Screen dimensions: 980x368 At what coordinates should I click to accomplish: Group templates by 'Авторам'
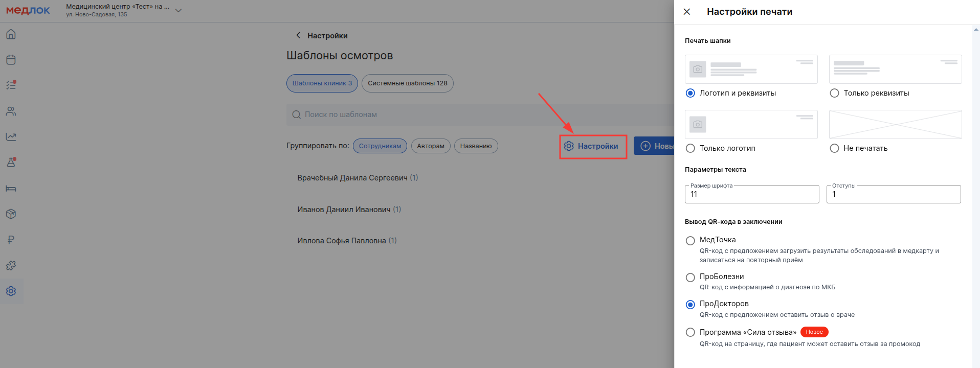click(x=430, y=146)
